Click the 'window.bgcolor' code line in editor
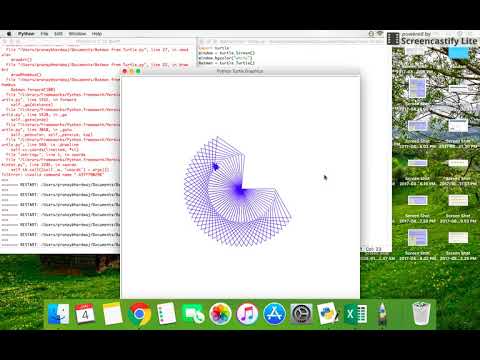This screenshot has width=480, height=360. pyautogui.click(x=225, y=58)
